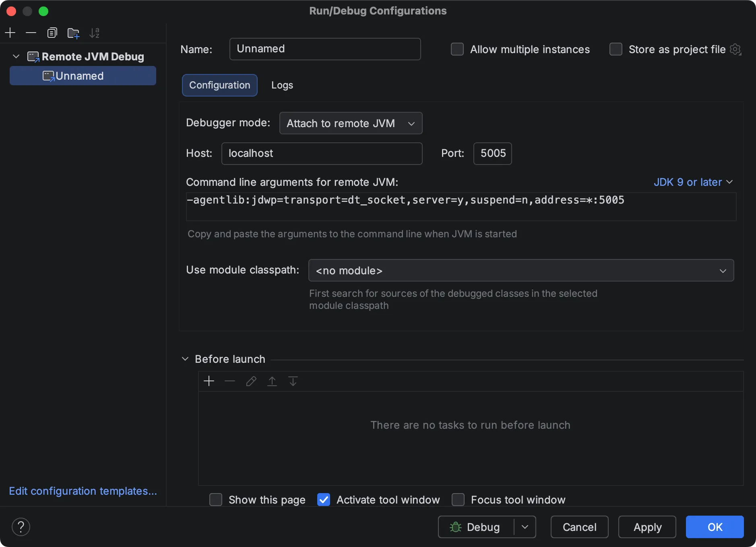
Task: Edit a Before launch task
Action: [x=251, y=381]
